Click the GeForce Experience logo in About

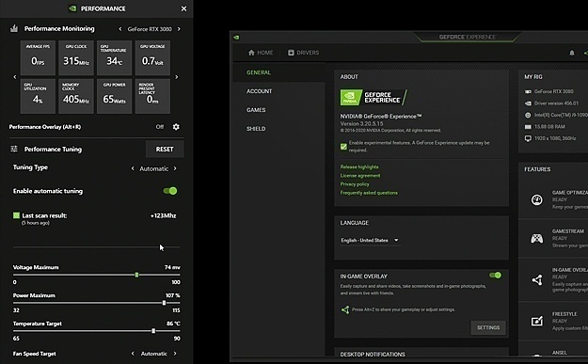[x=373, y=98]
